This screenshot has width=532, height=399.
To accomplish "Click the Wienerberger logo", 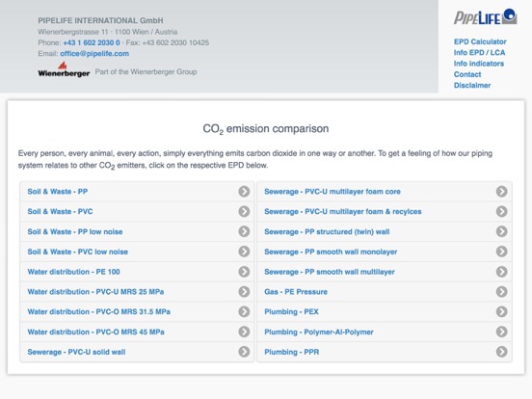I will [64, 69].
